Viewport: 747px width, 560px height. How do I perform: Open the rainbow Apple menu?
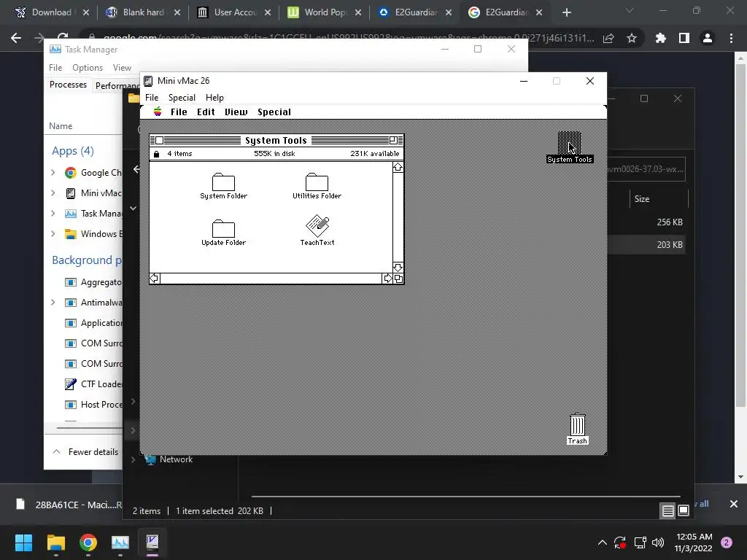(158, 112)
